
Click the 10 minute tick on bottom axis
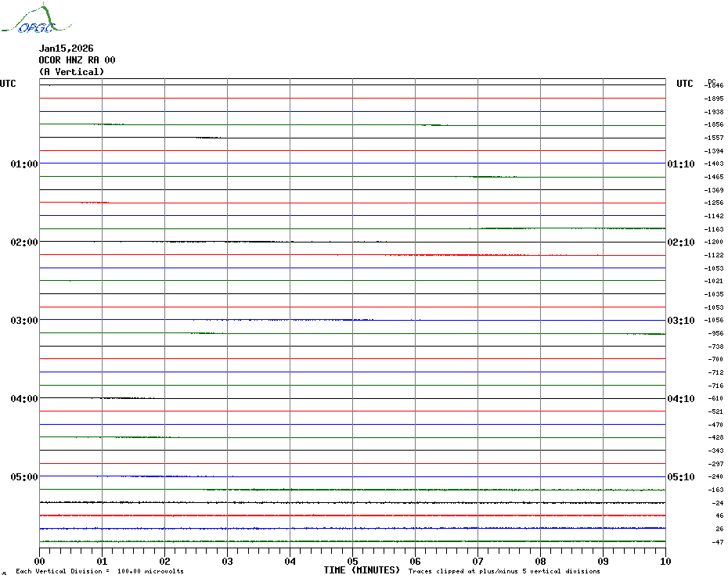665,561
